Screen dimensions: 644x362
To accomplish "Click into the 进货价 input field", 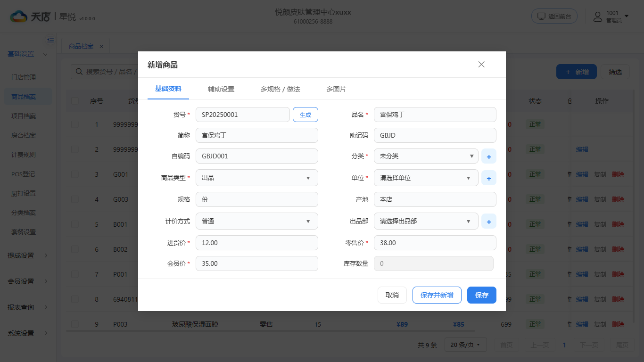I will (x=257, y=243).
